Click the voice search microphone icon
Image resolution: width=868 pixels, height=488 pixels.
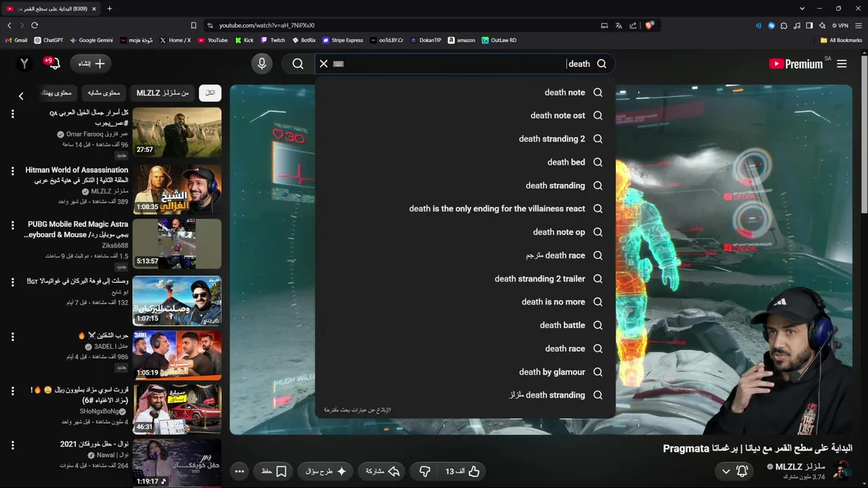point(262,64)
